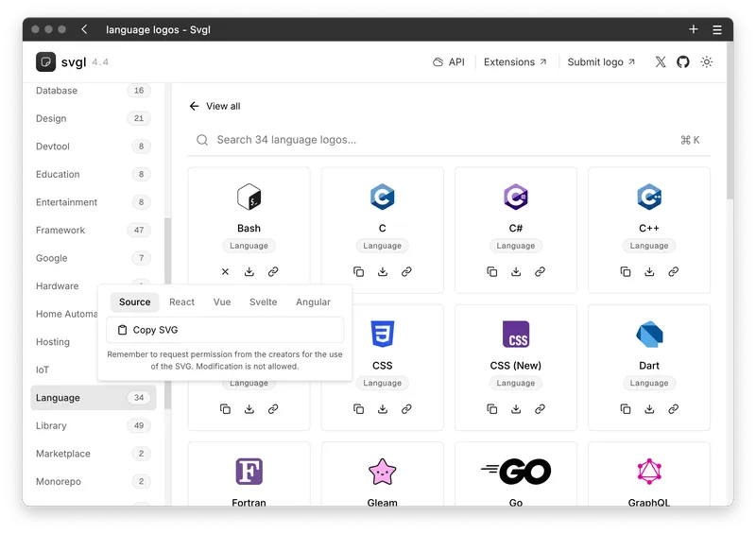This screenshot has width=756, height=534.
Task: Download the CSS (New) logo
Action: click(x=516, y=409)
